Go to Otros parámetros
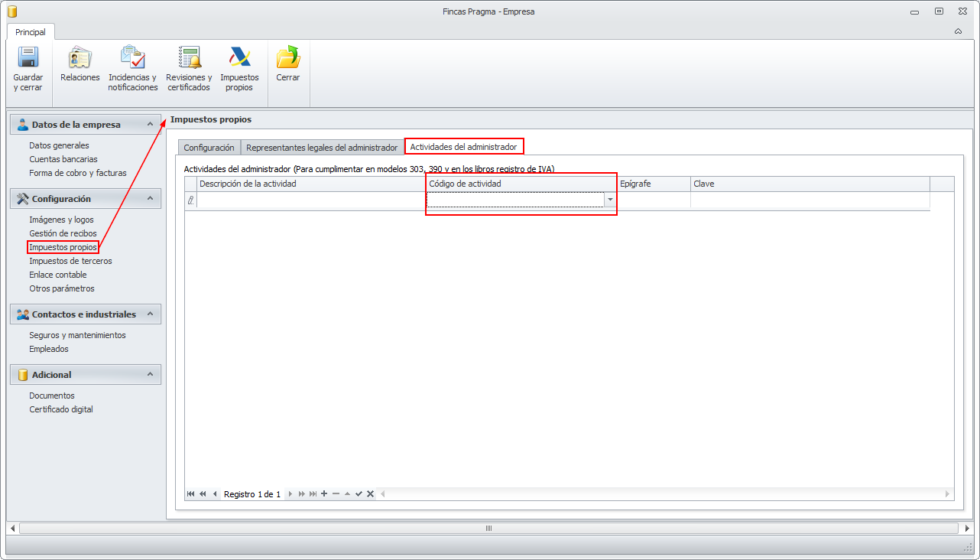Viewport: 980px width, 560px height. (62, 288)
